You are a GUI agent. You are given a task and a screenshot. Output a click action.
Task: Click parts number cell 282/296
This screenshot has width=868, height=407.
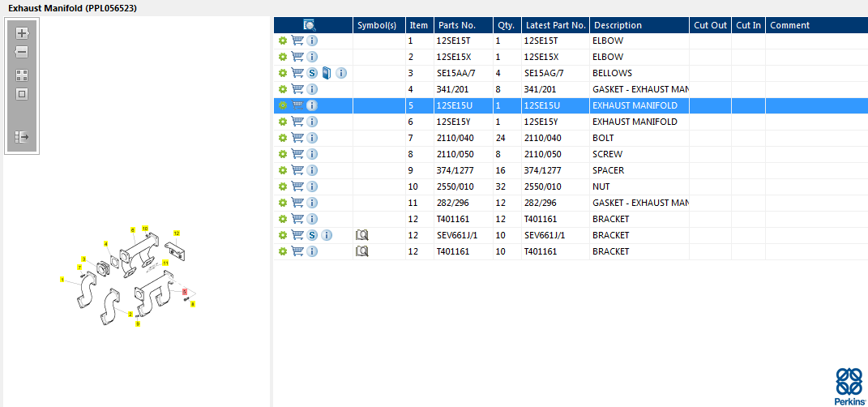[x=453, y=203]
